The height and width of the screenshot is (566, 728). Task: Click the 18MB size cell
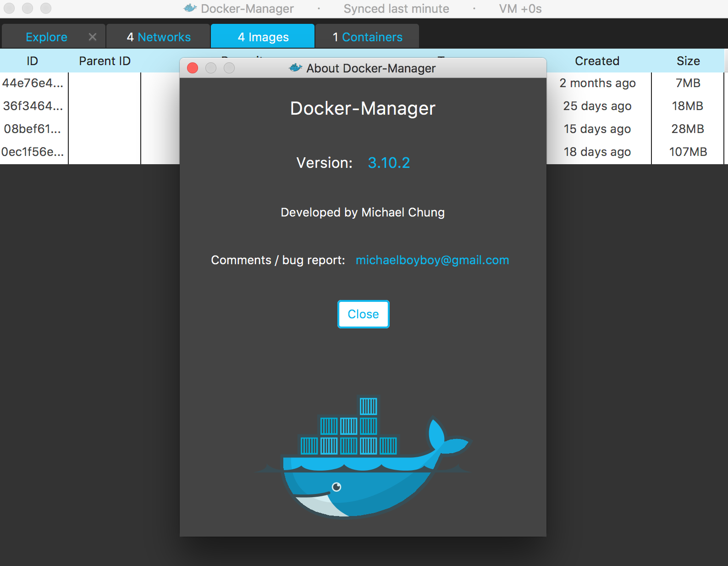pos(688,106)
